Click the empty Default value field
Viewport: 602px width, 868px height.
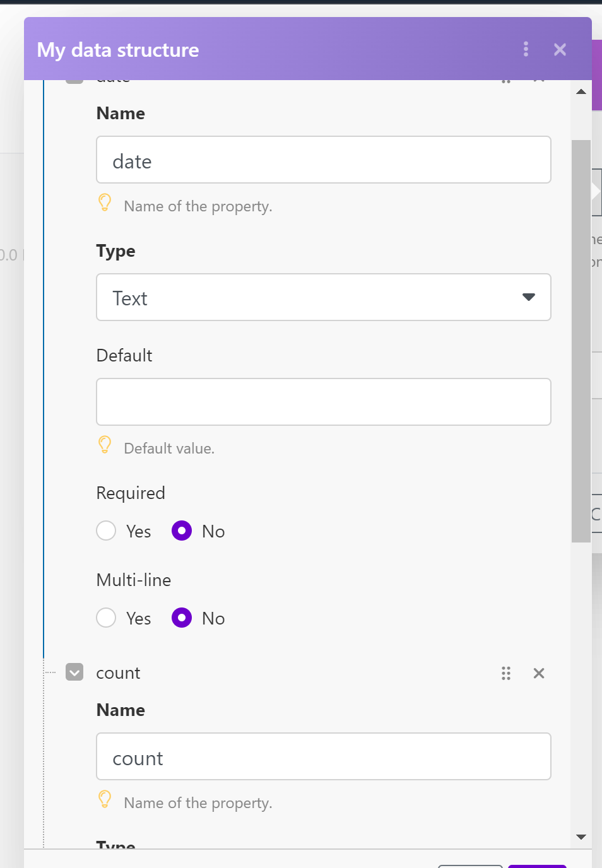pos(323,402)
